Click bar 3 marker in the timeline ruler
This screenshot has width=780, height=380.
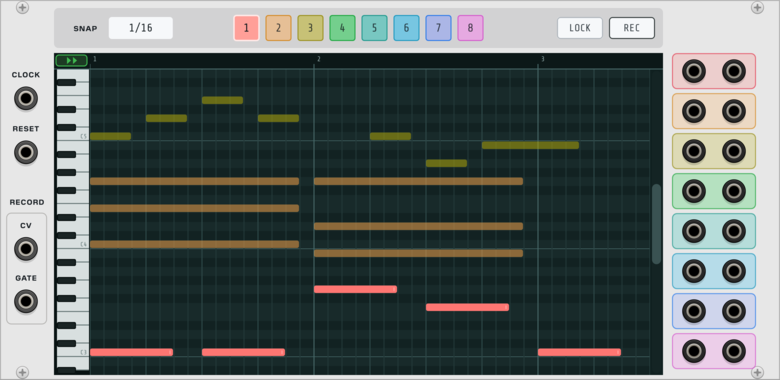(543, 59)
